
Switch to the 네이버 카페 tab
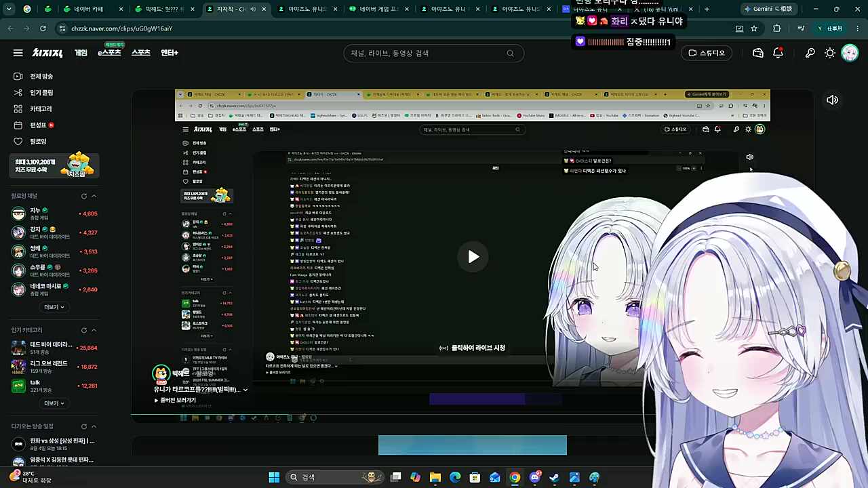coord(92,9)
